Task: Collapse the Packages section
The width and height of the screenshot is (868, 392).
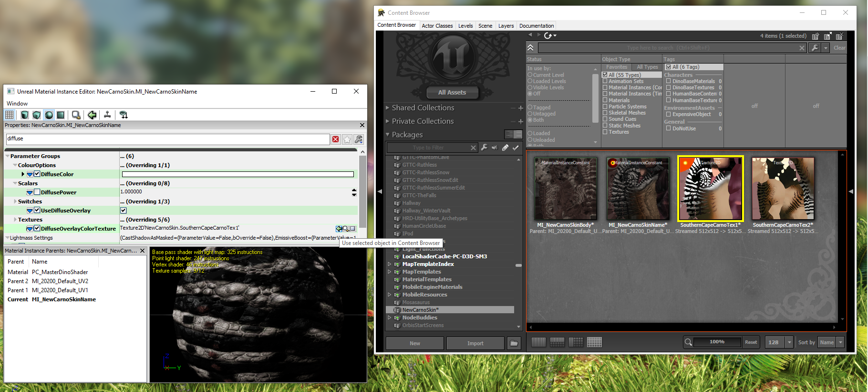Action: point(388,135)
